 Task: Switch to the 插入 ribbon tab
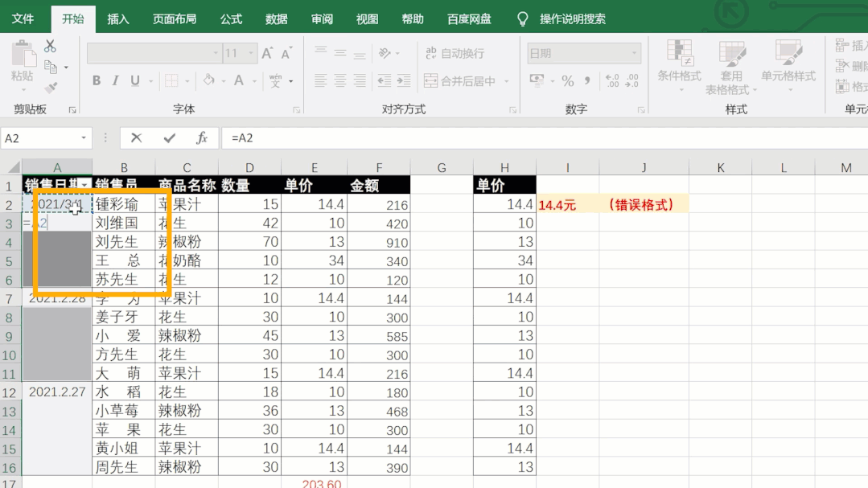[117, 18]
